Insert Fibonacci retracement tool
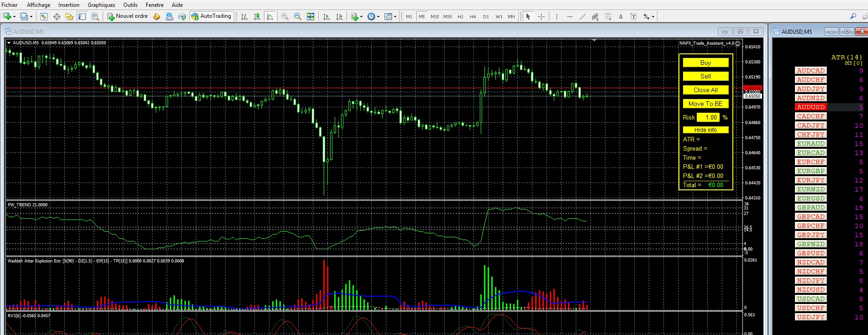The width and height of the screenshot is (868, 335). (x=608, y=16)
